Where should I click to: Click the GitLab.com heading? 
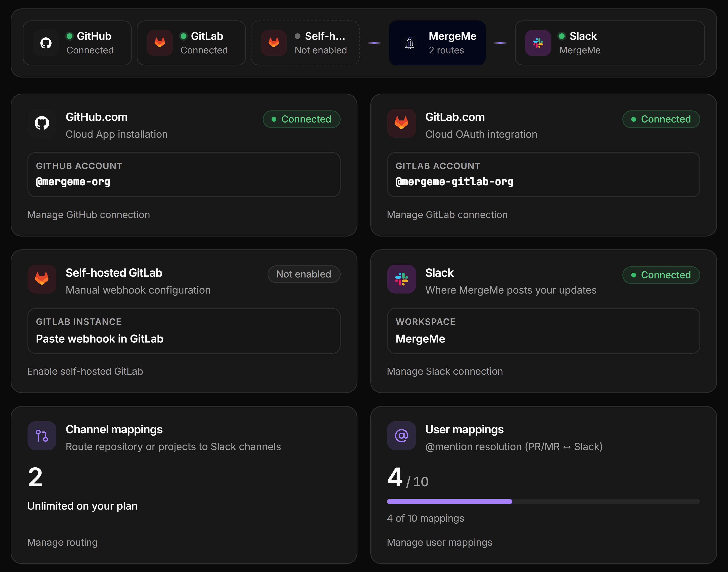[x=455, y=117]
